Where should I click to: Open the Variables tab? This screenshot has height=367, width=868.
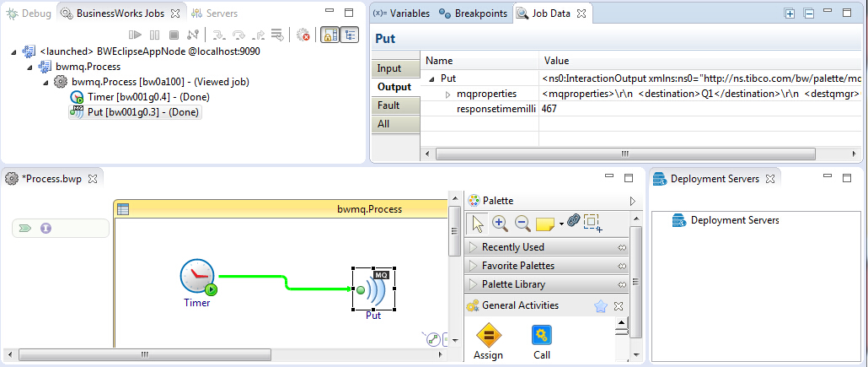[x=401, y=13]
